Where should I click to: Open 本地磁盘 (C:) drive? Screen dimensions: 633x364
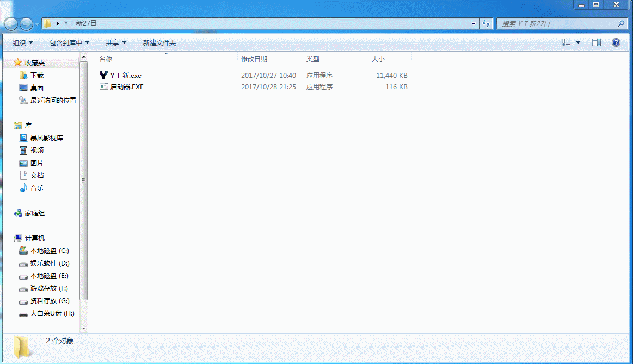pos(49,251)
